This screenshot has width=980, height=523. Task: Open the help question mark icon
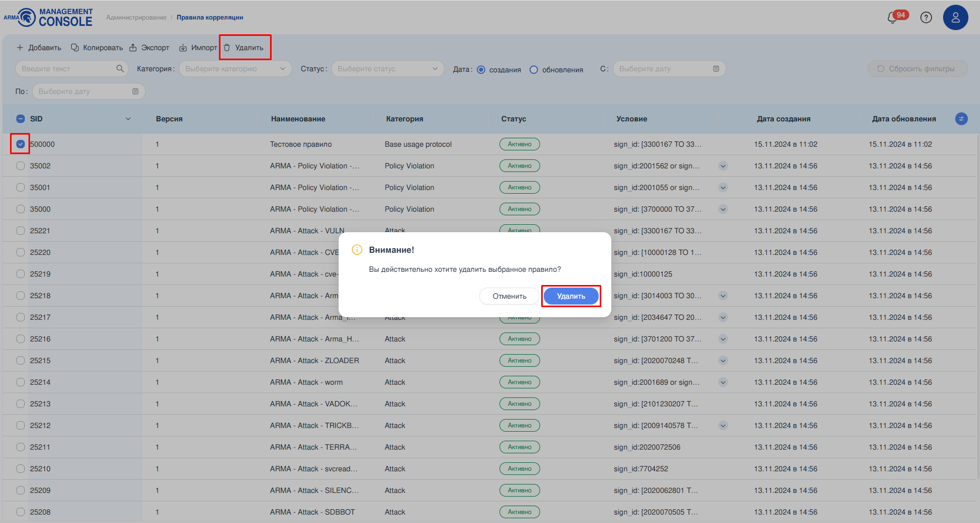point(926,17)
